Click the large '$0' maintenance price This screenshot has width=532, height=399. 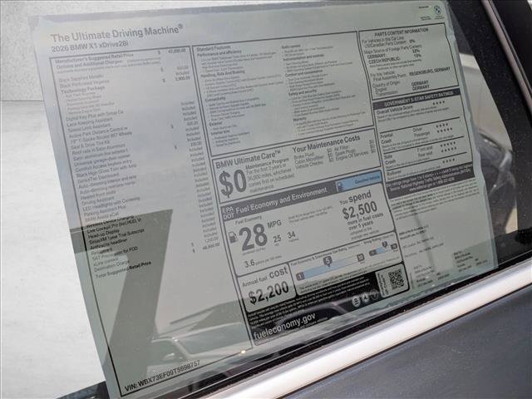pyautogui.click(x=233, y=184)
